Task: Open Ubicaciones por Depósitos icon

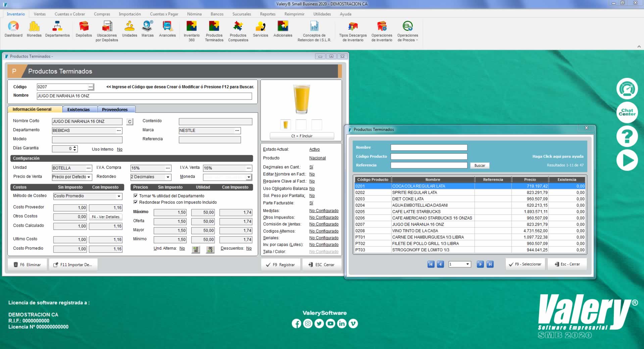Action: (x=107, y=31)
